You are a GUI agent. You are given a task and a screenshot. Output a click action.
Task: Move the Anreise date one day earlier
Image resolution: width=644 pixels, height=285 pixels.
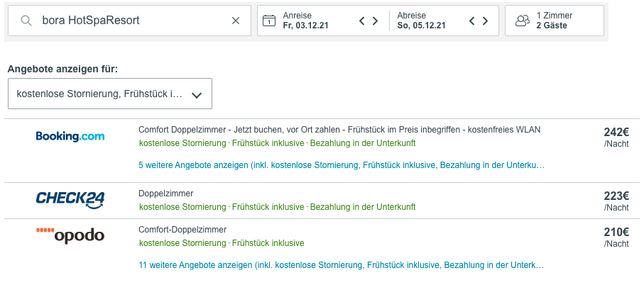362,21
